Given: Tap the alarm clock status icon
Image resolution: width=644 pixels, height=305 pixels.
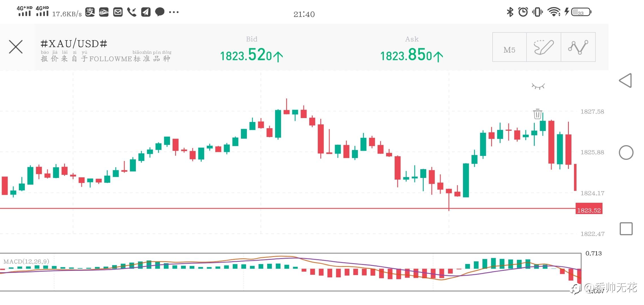Looking at the screenshot, I should 523,12.
